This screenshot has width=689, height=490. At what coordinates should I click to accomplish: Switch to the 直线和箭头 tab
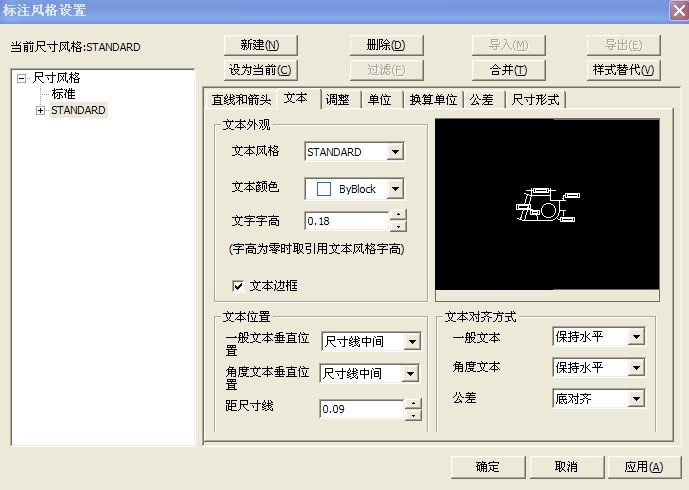coord(241,100)
